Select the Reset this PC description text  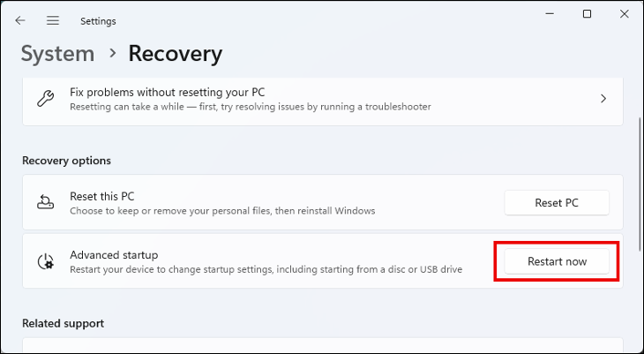point(222,211)
